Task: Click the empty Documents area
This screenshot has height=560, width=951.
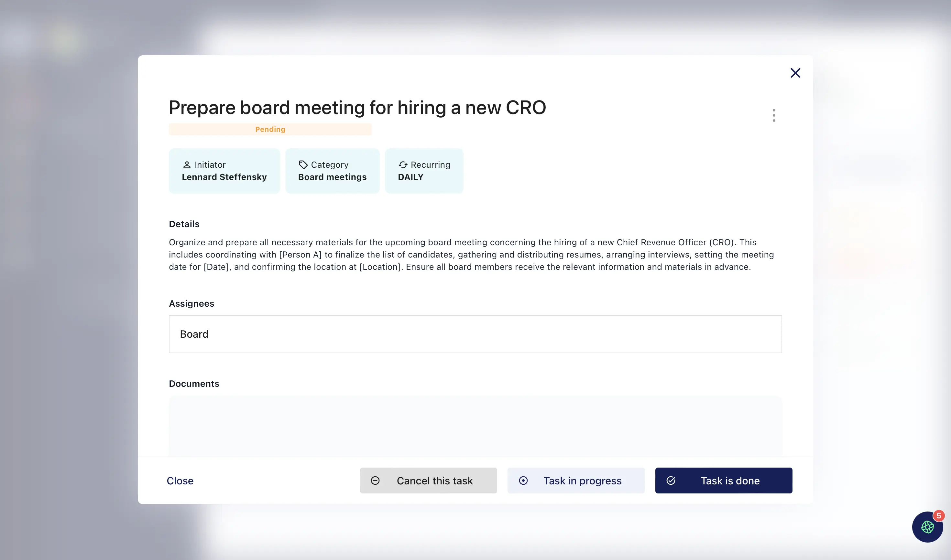Action: click(475, 426)
